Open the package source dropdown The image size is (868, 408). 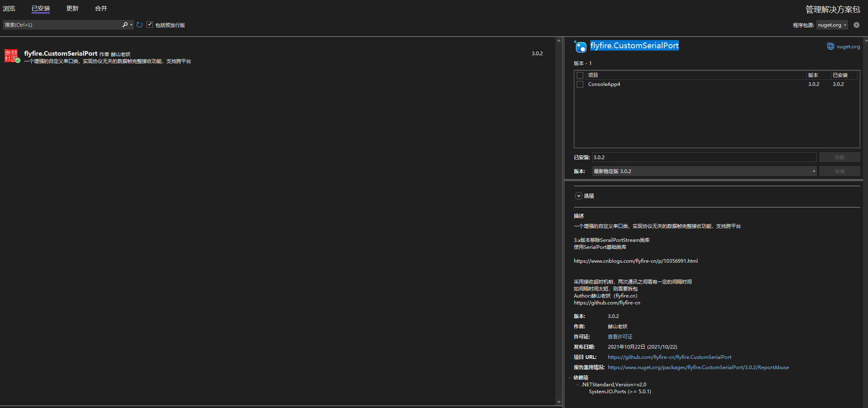(x=832, y=25)
